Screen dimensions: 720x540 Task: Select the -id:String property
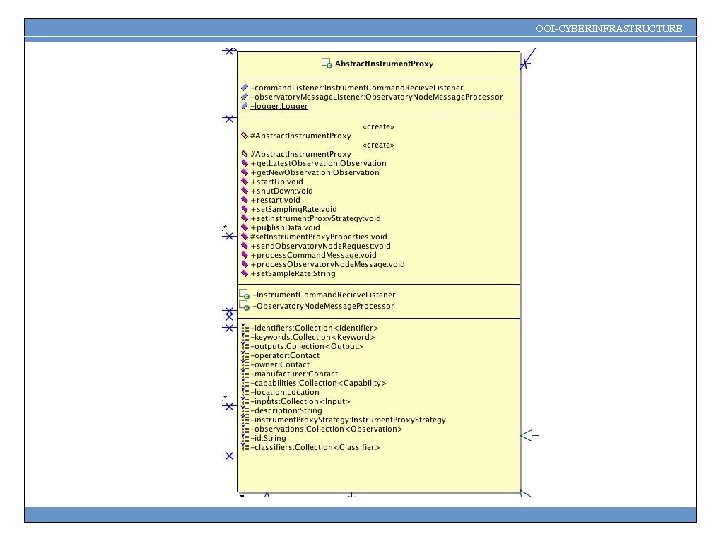[x=268, y=438]
